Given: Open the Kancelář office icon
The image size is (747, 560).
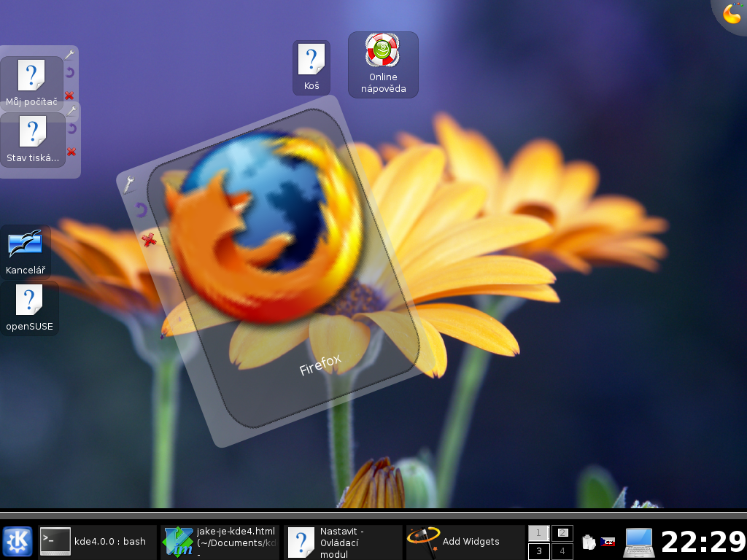Looking at the screenshot, I should coord(26,252).
